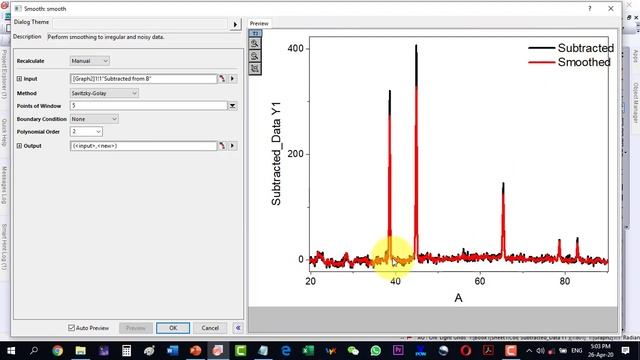
Task: Click the dialog help question mark
Action: click(589, 9)
